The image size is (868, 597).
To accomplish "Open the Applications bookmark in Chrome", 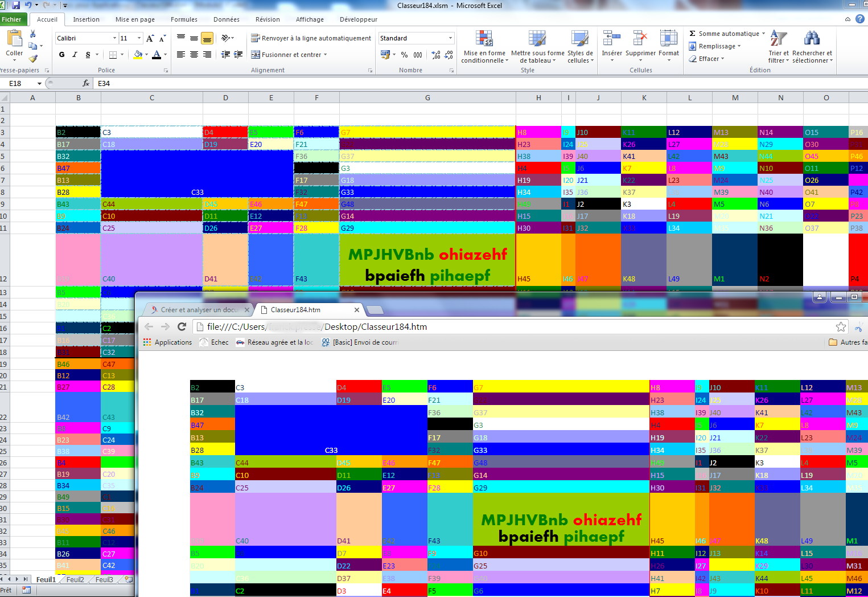I will 168,342.
